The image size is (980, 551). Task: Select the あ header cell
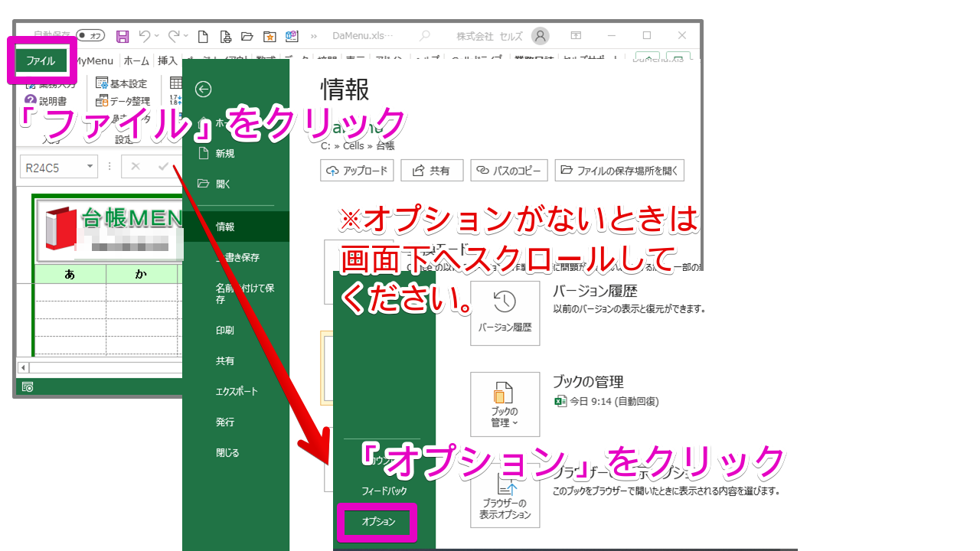point(70,274)
